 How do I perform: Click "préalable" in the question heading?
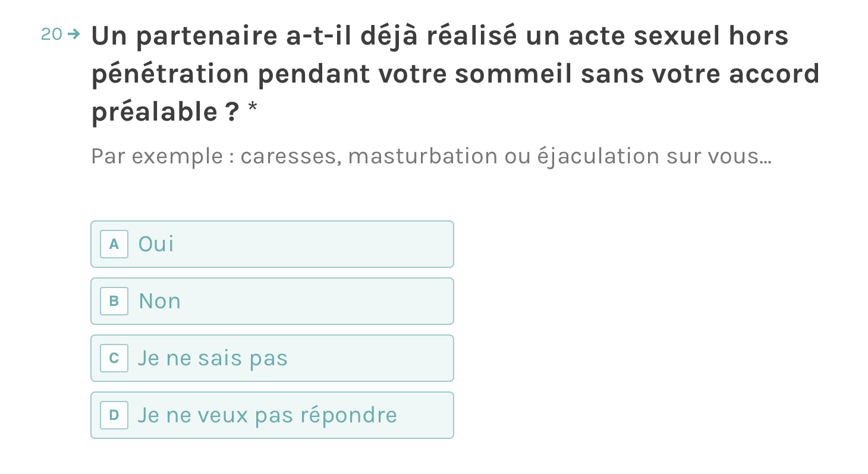point(155,112)
